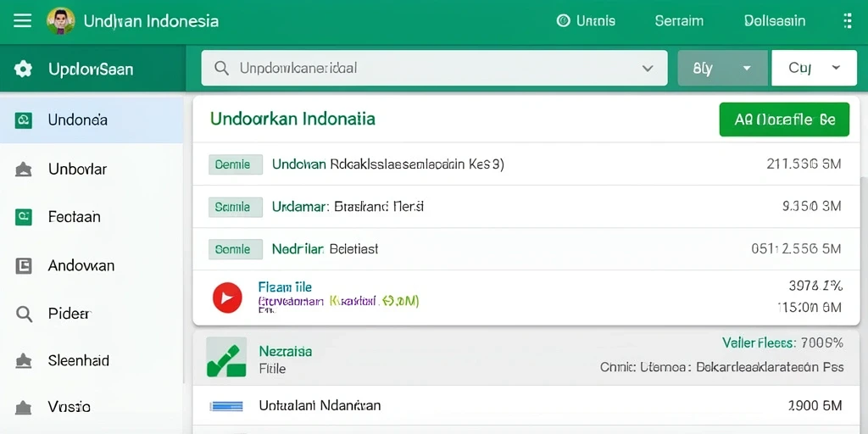Click the Undoarkan Indonaiia heading
Screen dimensions: 868x434
[292, 119]
